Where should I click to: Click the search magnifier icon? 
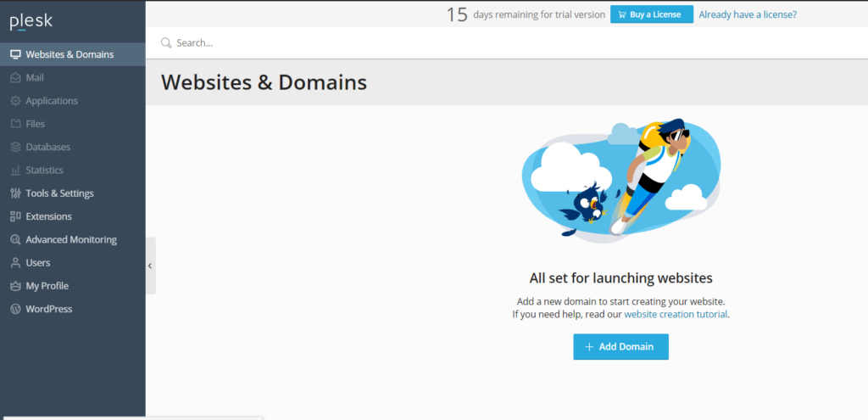(x=166, y=42)
